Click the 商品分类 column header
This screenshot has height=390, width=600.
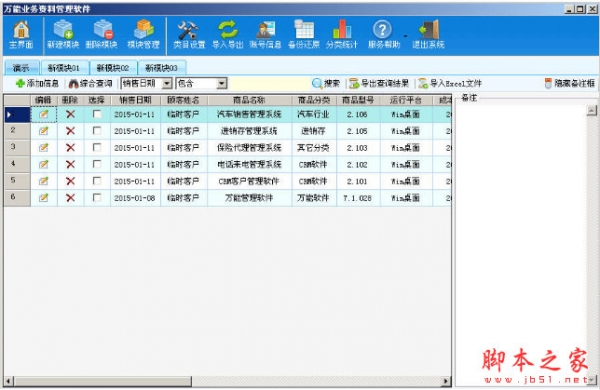coord(314,100)
